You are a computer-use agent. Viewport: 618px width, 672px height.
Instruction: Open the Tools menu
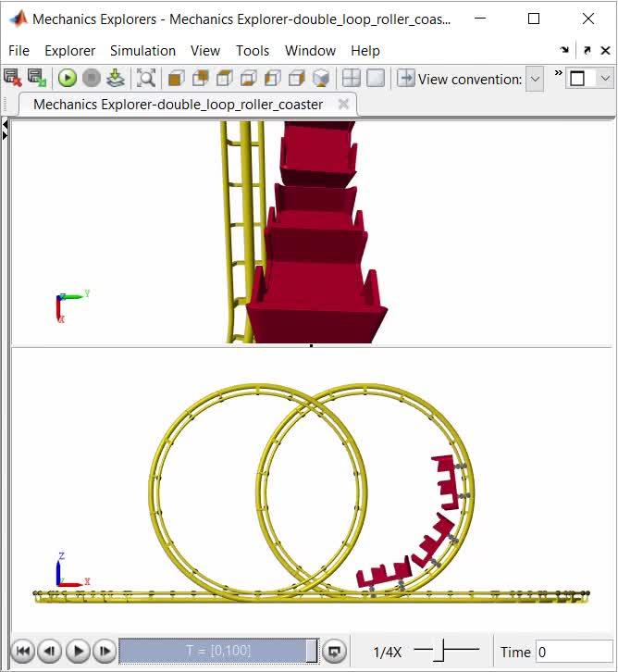tap(253, 51)
